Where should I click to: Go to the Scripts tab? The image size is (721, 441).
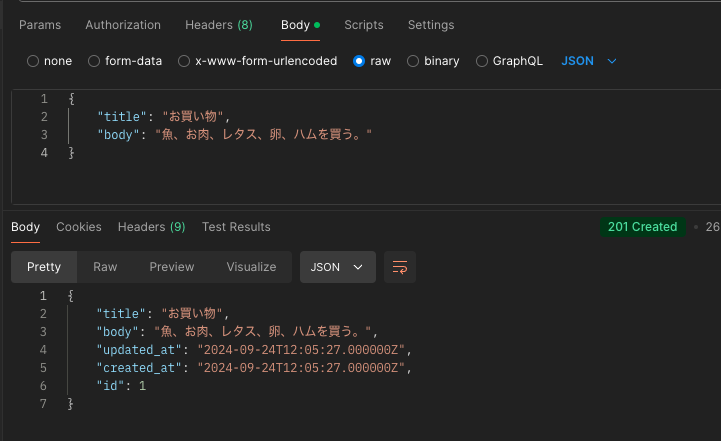pyautogui.click(x=364, y=25)
